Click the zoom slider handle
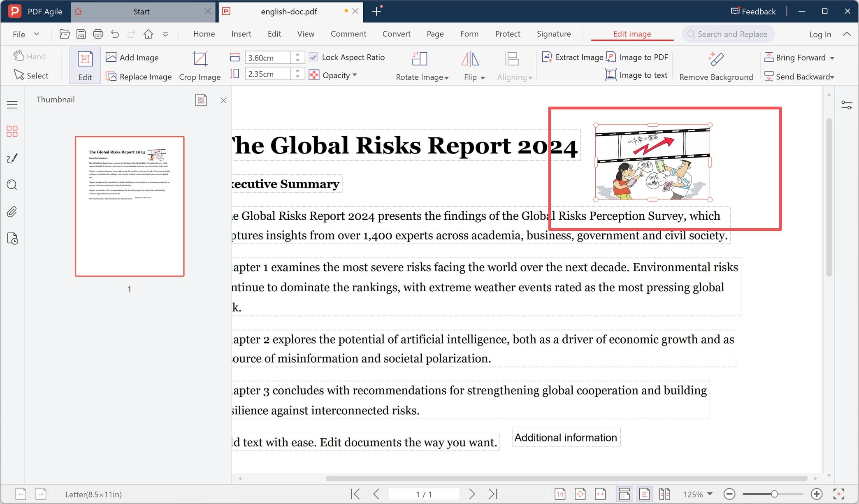The width and height of the screenshot is (859, 504). 774,494
